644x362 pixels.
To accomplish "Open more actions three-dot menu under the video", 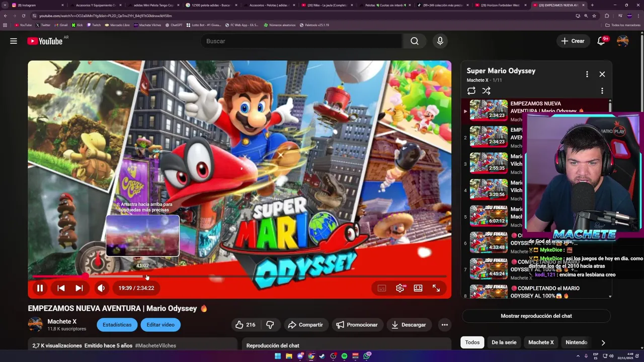I will tap(445, 325).
